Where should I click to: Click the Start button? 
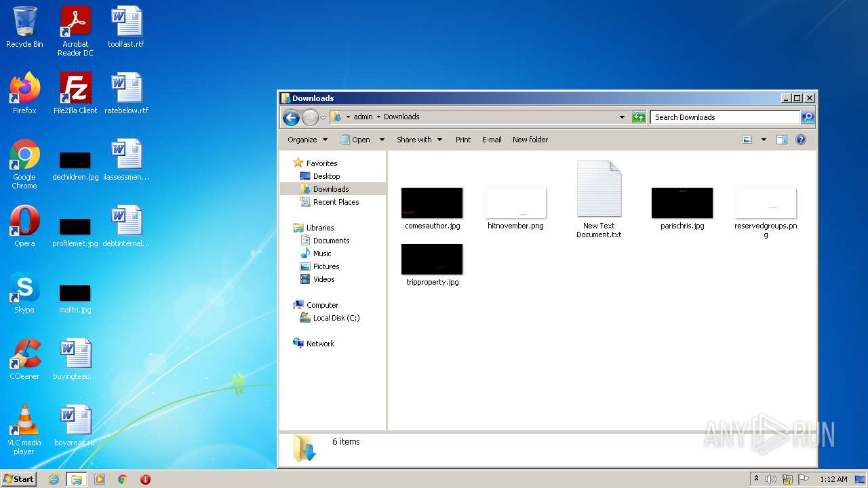click(19, 479)
